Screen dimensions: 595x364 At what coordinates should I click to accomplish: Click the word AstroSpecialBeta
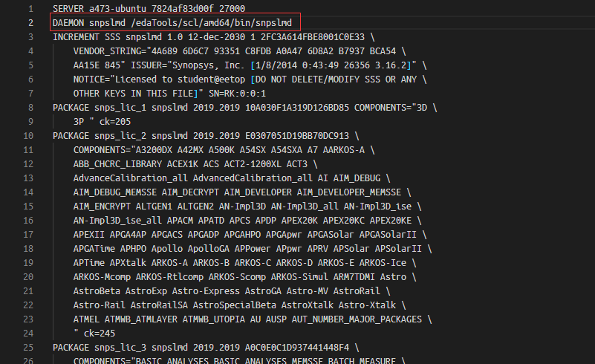[235, 305]
